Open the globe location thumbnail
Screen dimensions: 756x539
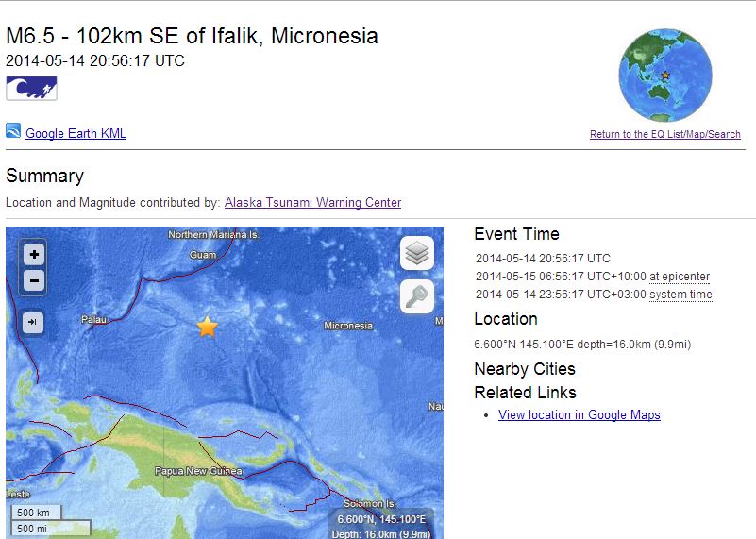click(x=664, y=75)
